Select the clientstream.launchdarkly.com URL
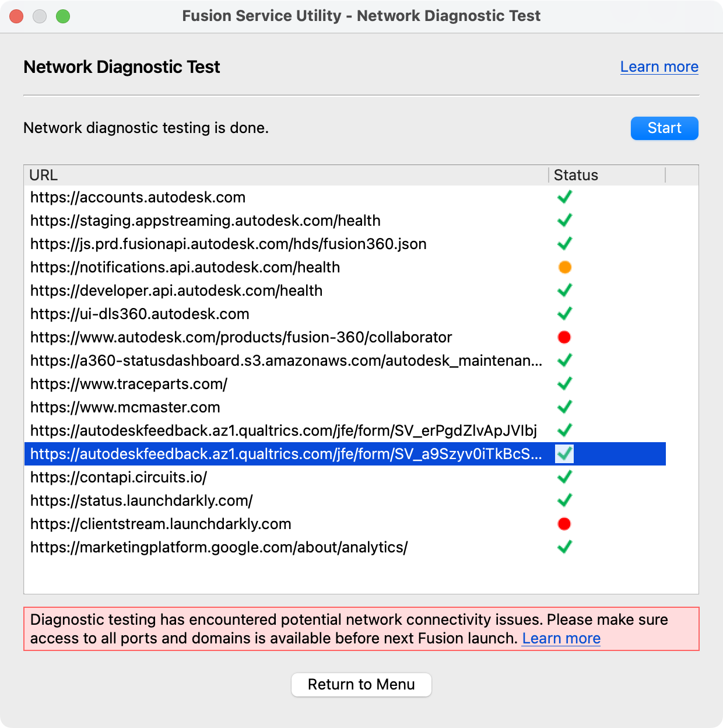The height and width of the screenshot is (728, 723). [161, 524]
